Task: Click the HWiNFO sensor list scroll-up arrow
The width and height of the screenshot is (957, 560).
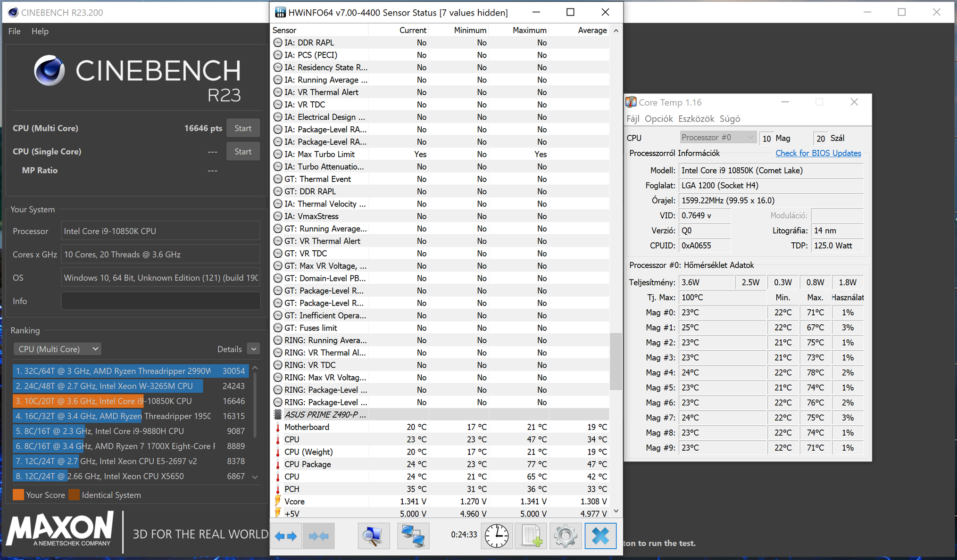Action: pyautogui.click(x=616, y=31)
